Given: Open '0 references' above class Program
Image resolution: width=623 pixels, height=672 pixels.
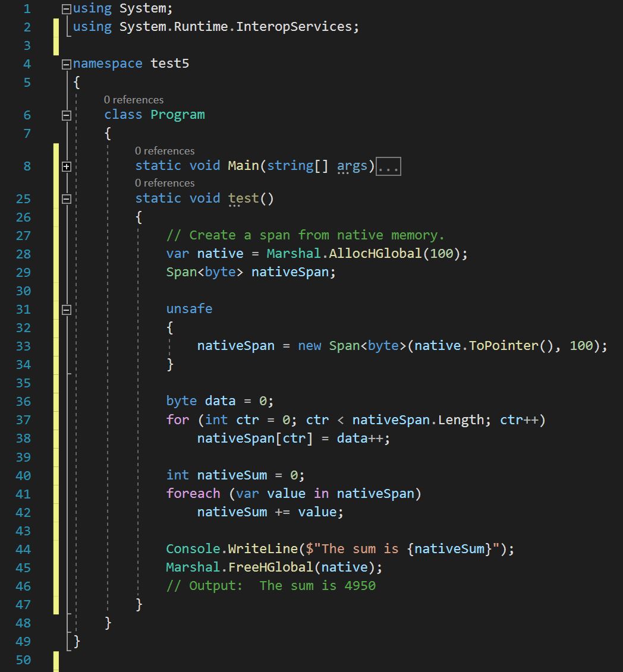Looking at the screenshot, I should click(x=133, y=100).
